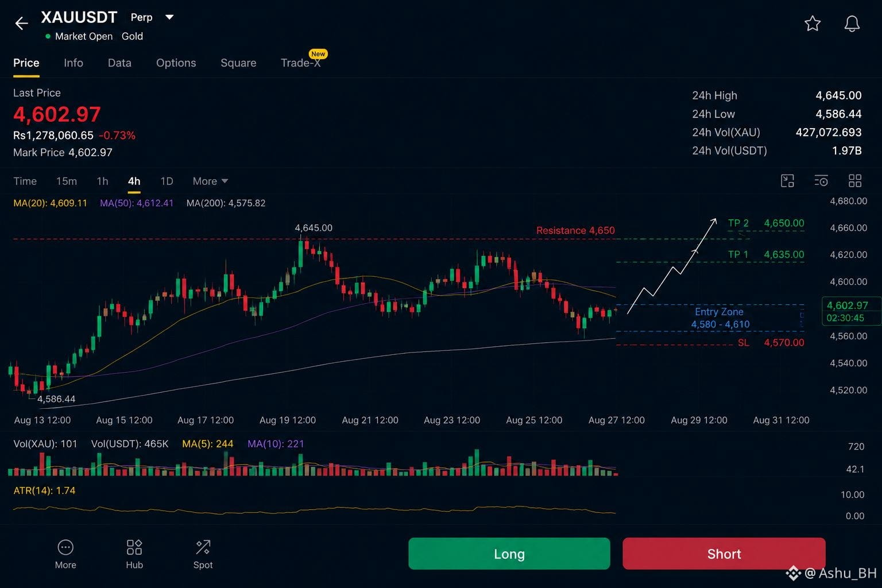Viewport: 882px width, 588px height.
Task: Click the 4,586.44 chart low marker
Action: tap(56, 399)
